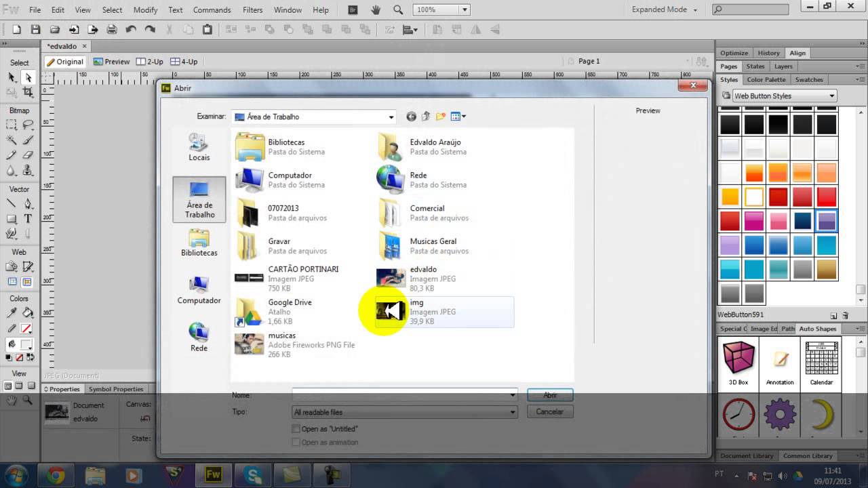Choose the Eyedropper tool
Image resolution: width=868 pixels, height=488 pixels.
(12, 313)
